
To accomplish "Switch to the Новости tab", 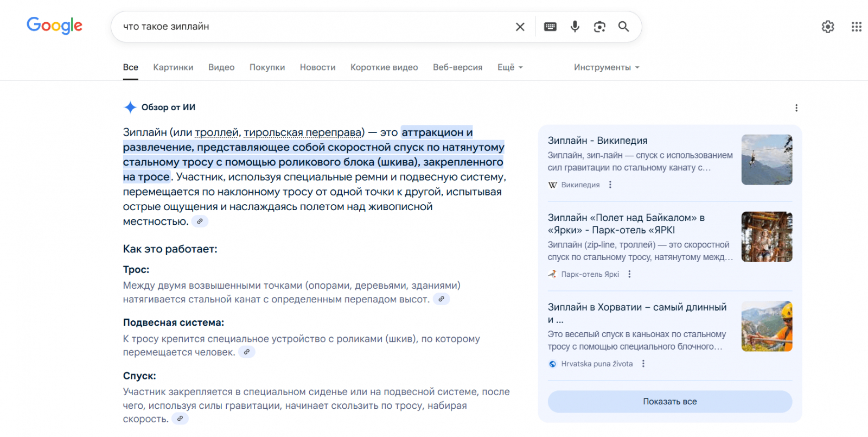I will click(x=317, y=67).
